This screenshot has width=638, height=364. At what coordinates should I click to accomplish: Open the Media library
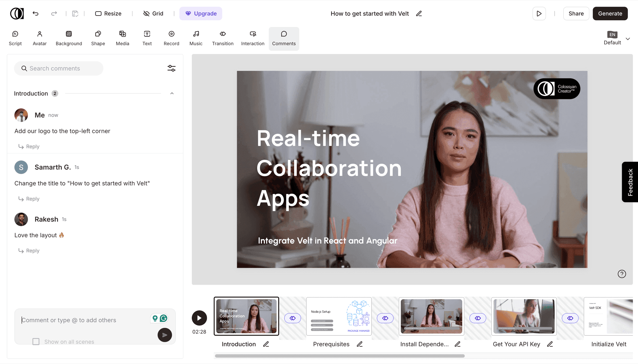(123, 39)
